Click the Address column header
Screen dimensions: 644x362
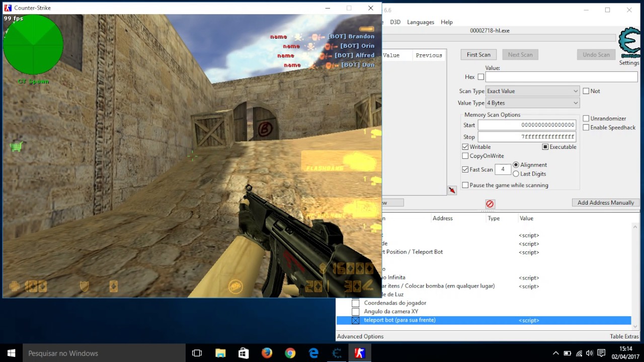[x=443, y=218]
